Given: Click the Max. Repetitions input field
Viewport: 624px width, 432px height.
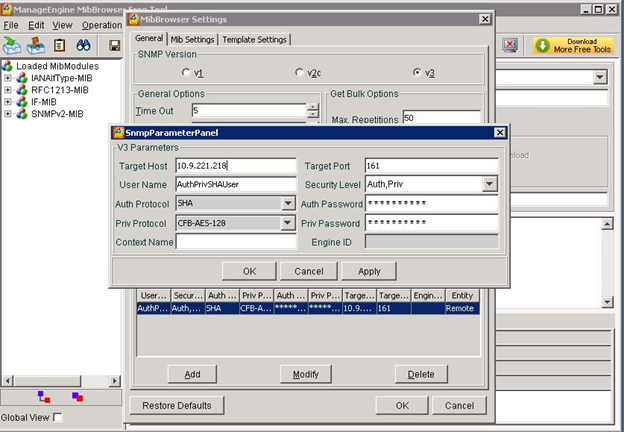Looking at the screenshot, I should point(442,117).
